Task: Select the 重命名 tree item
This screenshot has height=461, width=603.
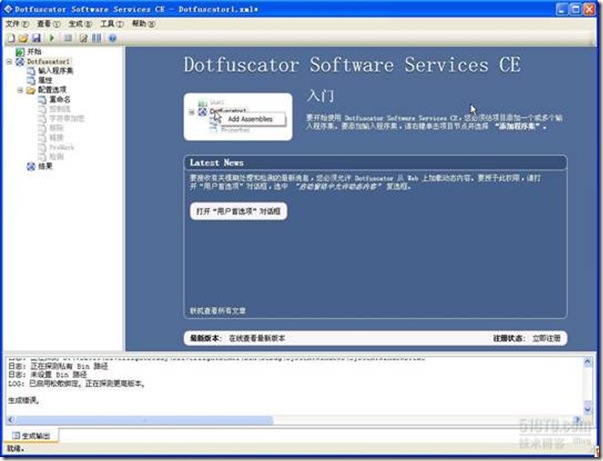Action: point(60,100)
